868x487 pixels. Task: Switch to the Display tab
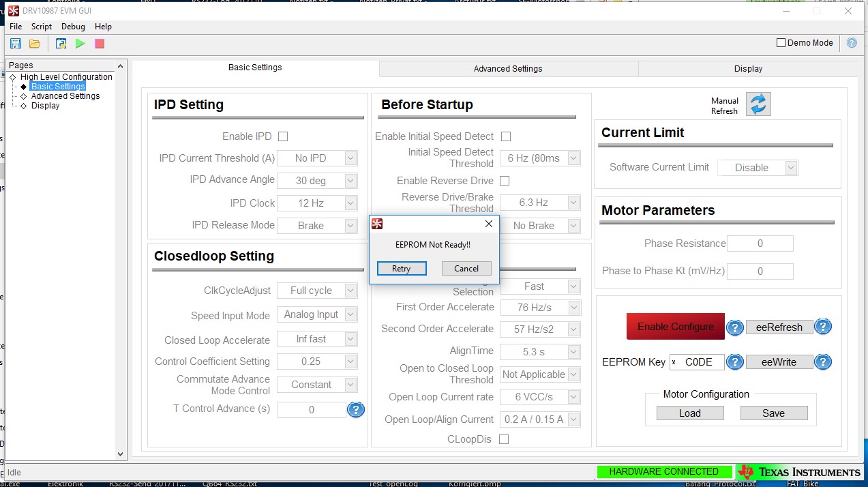(x=748, y=69)
